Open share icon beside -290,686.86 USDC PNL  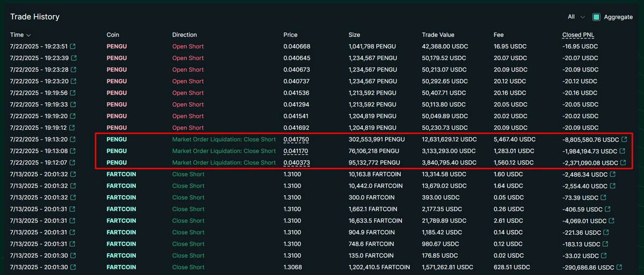(x=619, y=267)
